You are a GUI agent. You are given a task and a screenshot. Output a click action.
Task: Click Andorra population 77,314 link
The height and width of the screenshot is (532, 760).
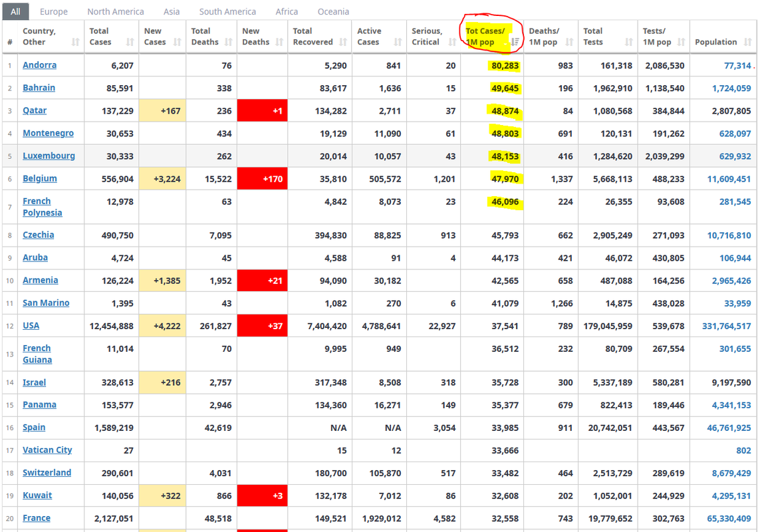pyautogui.click(x=737, y=65)
